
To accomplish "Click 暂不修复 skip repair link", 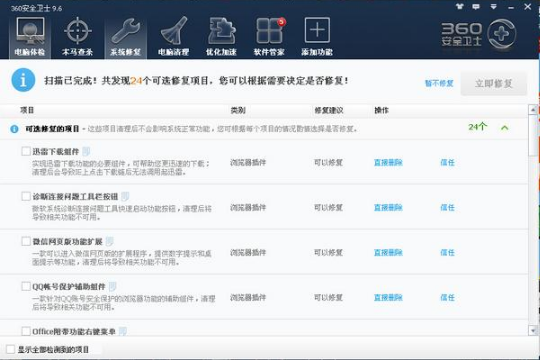I will tap(439, 83).
